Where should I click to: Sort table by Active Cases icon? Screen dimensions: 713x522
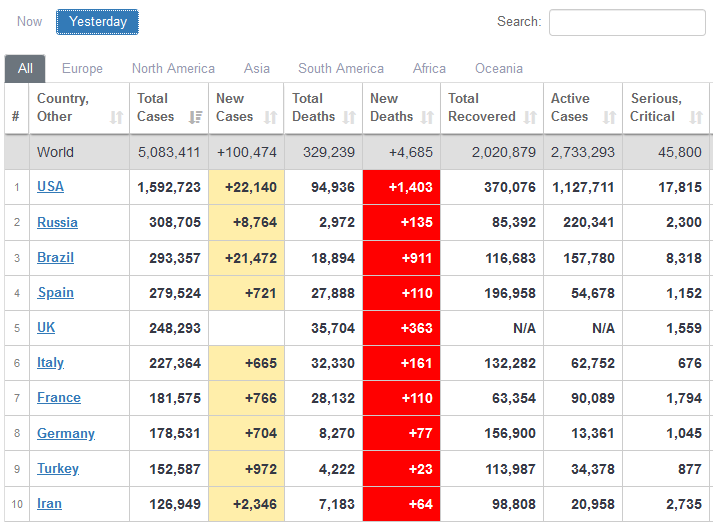point(610,117)
